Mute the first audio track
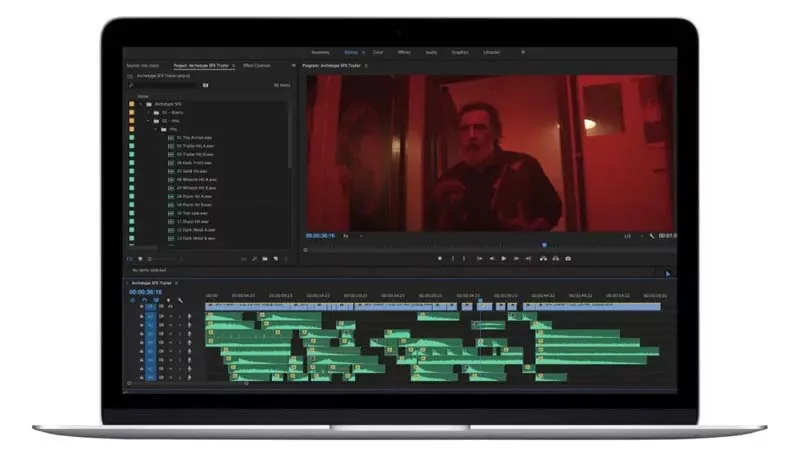Viewport: 800px width, 457px height. point(170,316)
